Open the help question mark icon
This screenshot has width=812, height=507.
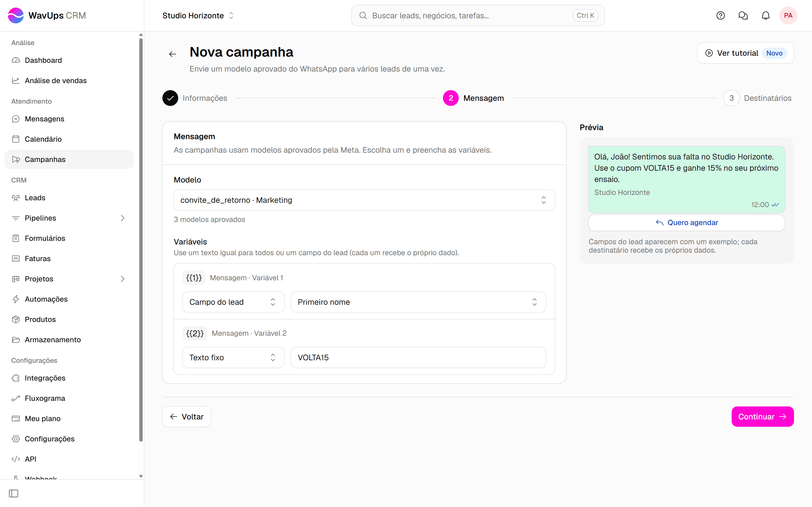(x=720, y=15)
